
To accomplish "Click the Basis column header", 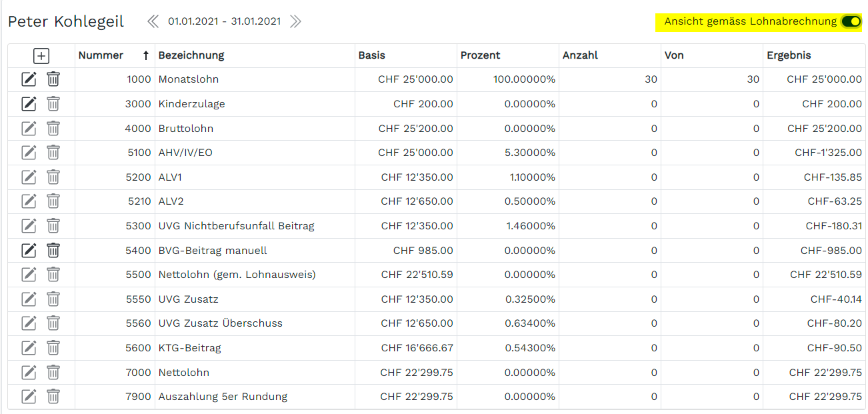I will (371, 55).
